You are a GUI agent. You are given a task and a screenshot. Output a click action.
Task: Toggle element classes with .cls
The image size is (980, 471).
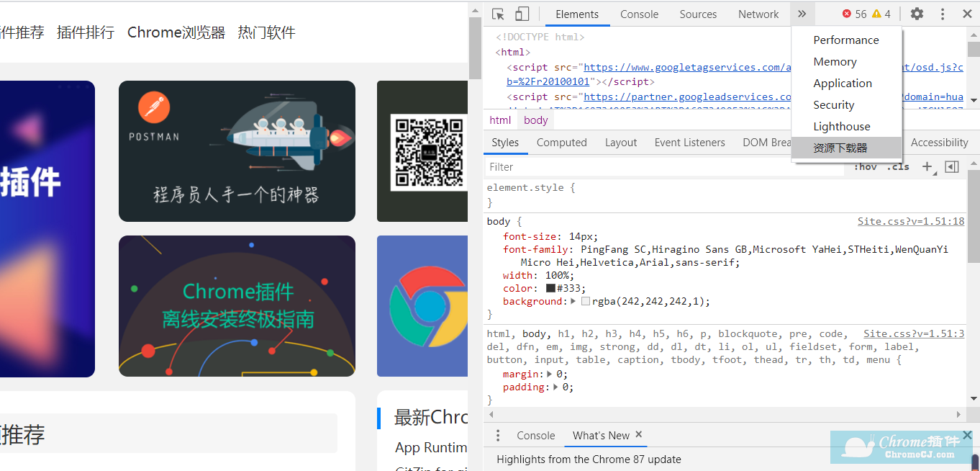(898, 166)
